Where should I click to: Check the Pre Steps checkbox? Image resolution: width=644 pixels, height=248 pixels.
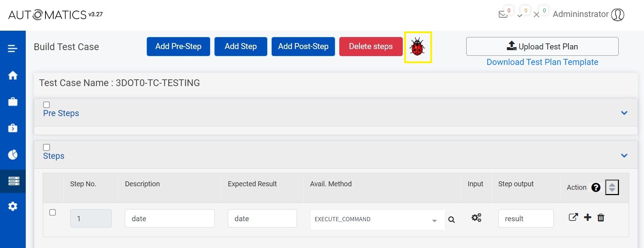point(47,105)
